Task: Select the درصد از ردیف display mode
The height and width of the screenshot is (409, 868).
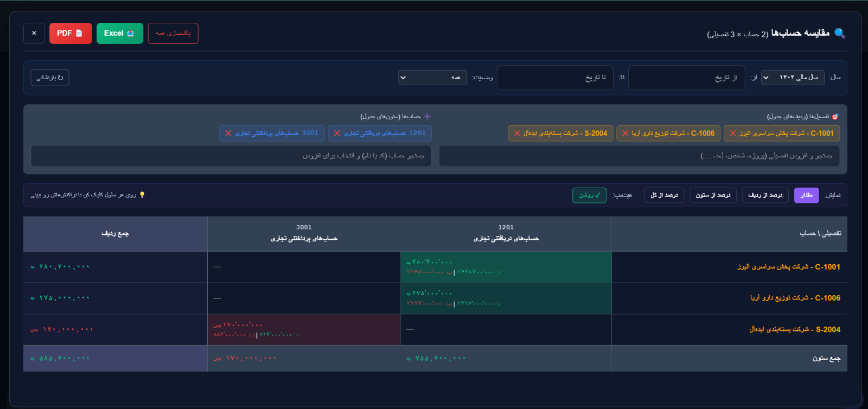Action: click(x=765, y=195)
